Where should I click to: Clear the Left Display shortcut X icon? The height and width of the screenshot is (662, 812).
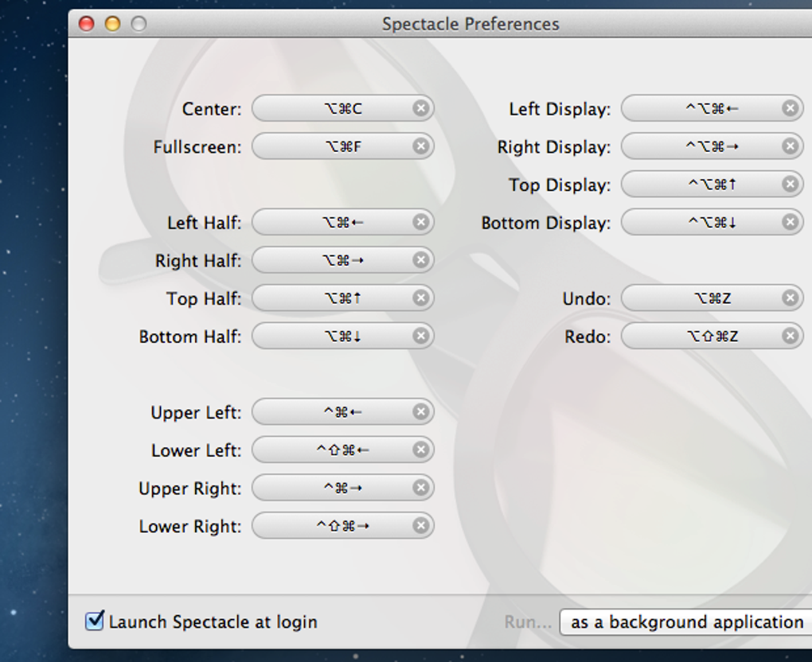pyautogui.click(x=790, y=108)
